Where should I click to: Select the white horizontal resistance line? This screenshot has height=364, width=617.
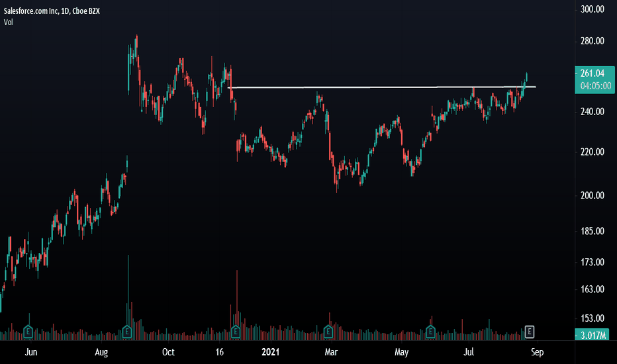click(x=382, y=87)
